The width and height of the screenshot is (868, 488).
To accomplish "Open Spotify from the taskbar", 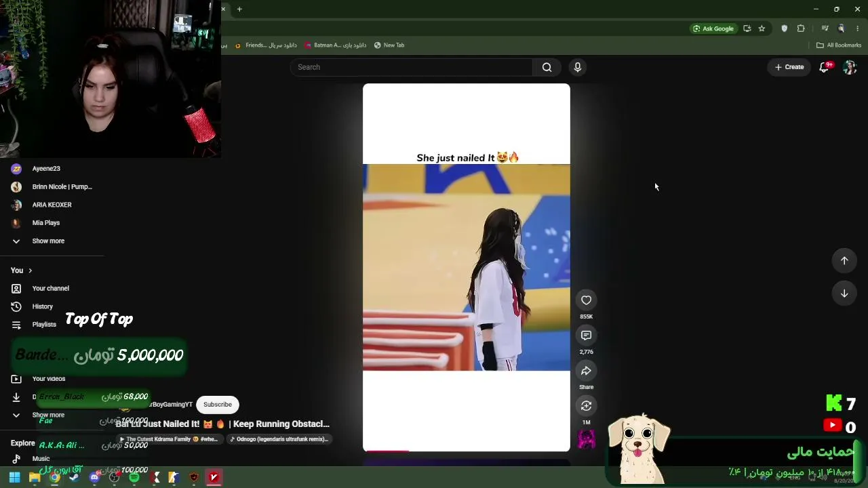I will pos(134,478).
